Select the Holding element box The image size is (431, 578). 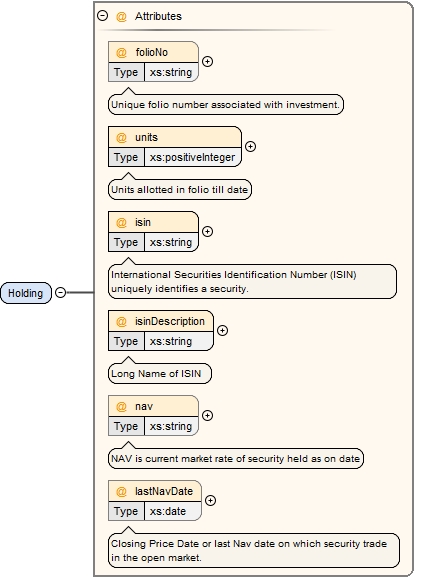click(26, 293)
